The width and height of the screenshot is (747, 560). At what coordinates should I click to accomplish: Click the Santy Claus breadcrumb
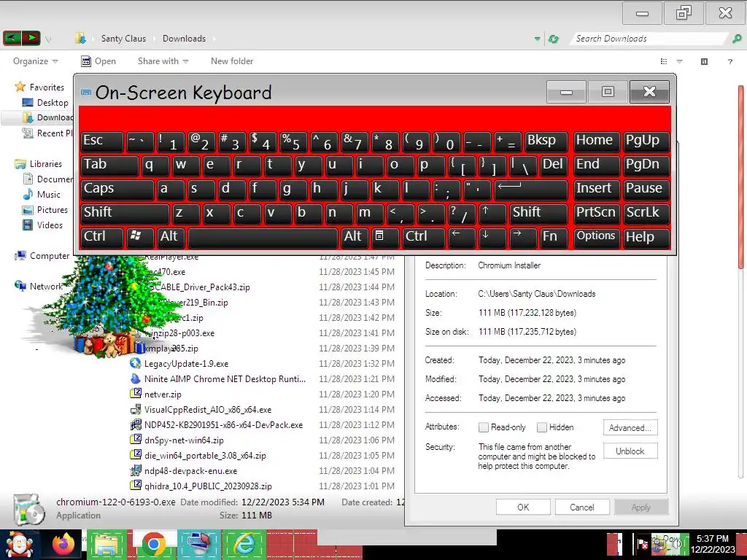pyautogui.click(x=123, y=39)
